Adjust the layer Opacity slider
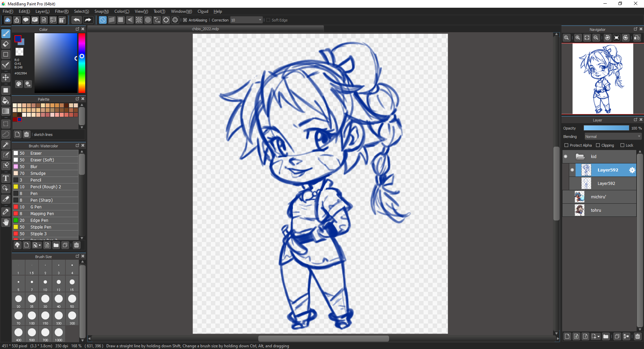The height and width of the screenshot is (349, 644). click(606, 128)
